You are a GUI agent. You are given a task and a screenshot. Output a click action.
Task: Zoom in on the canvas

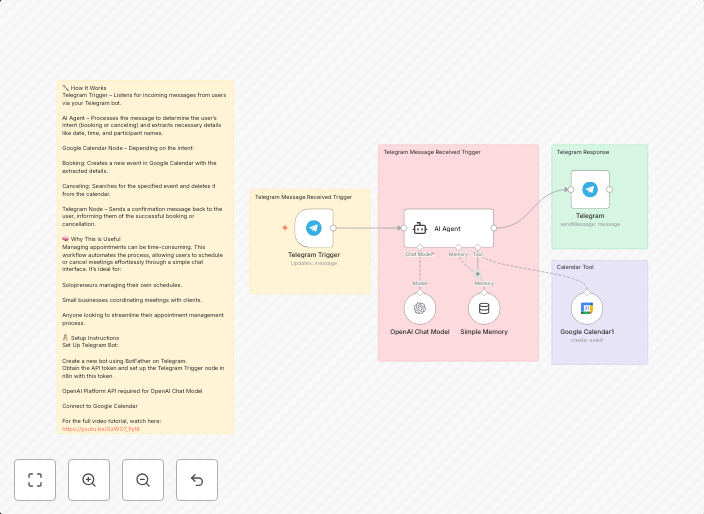pyautogui.click(x=89, y=480)
